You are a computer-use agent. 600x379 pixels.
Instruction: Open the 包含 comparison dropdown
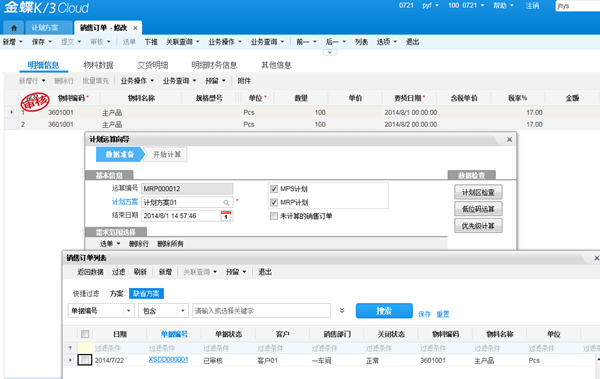tap(183, 310)
